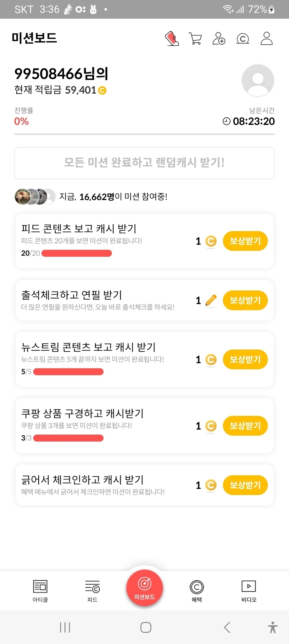Screen dimensions: 289x644
Task: Open the cash coin icon in header
Action: click(x=243, y=39)
